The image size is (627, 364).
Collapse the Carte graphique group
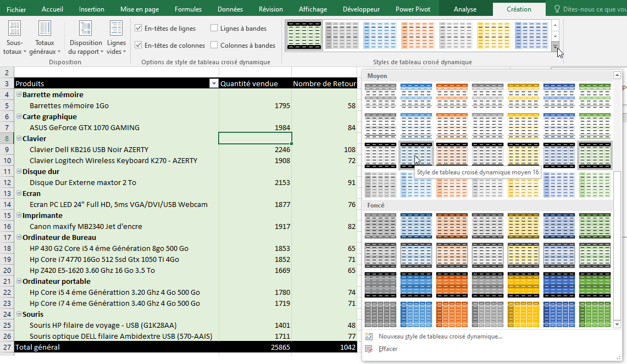click(19, 116)
